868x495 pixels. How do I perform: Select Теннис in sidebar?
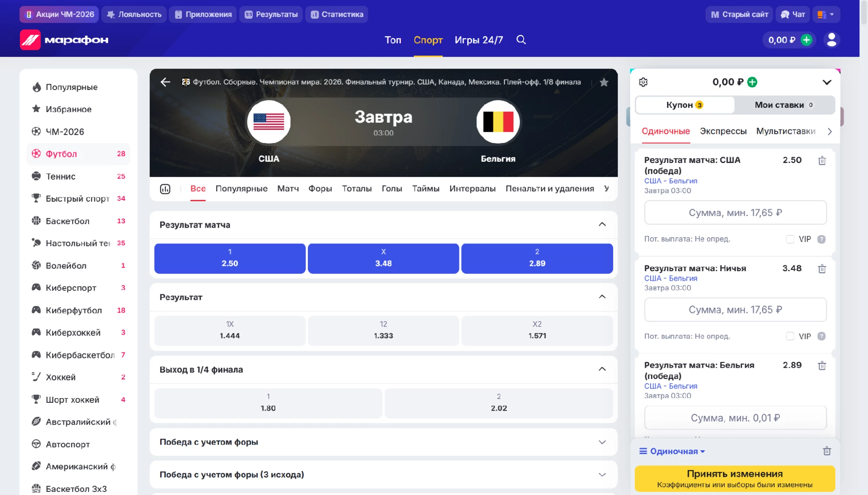click(x=78, y=176)
